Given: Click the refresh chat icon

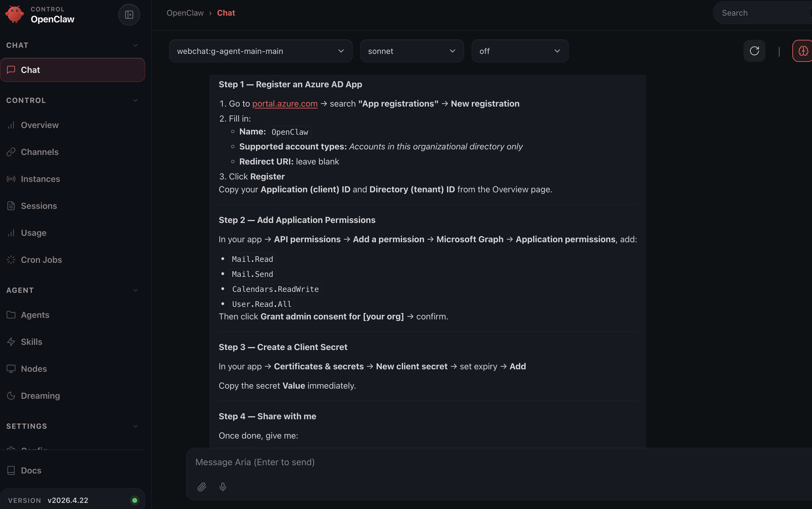Looking at the screenshot, I should click(754, 51).
